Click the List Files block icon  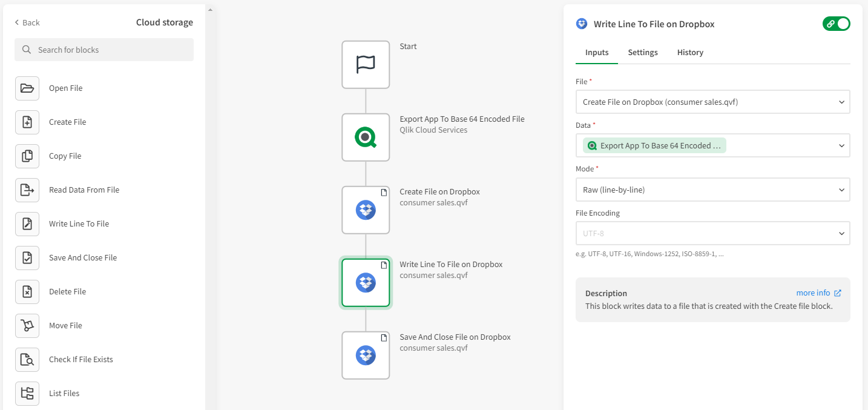pos(27,394)
